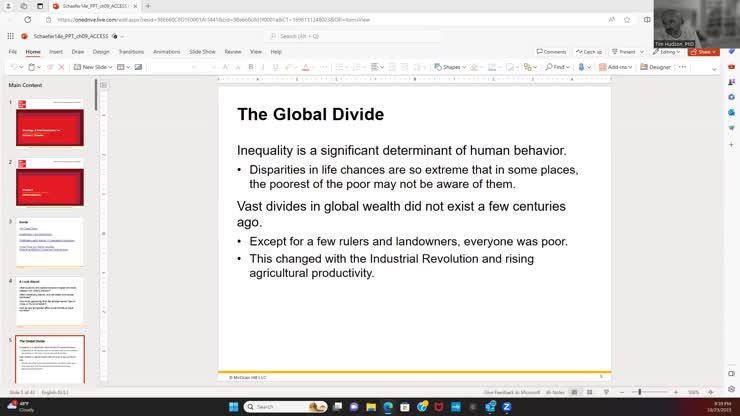This screenshot has width=740, height=416.
Task: Open the Designer pane
Action: [x=656, y=67]
